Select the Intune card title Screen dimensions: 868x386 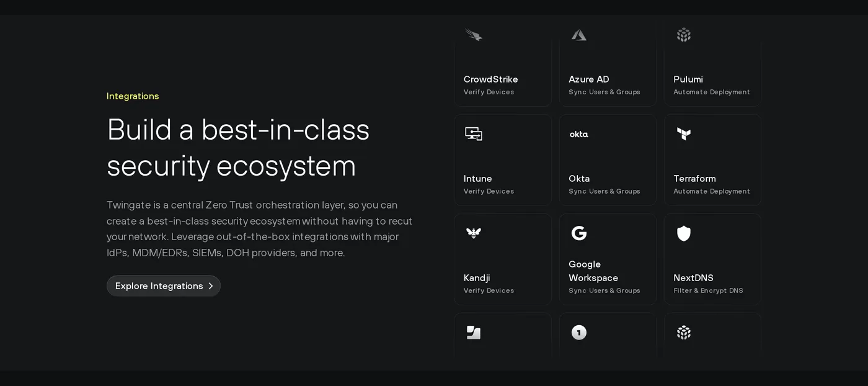coord(478,179)
